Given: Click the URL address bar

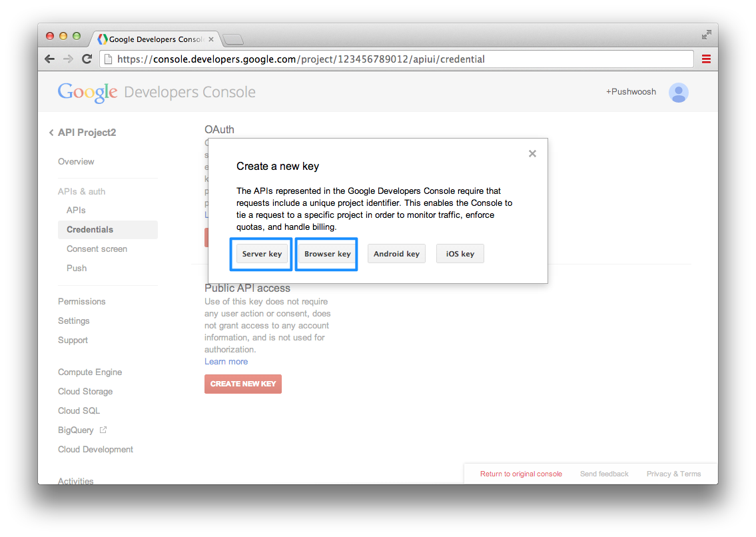Looking at the screenshot, I should tap(397, 59).
